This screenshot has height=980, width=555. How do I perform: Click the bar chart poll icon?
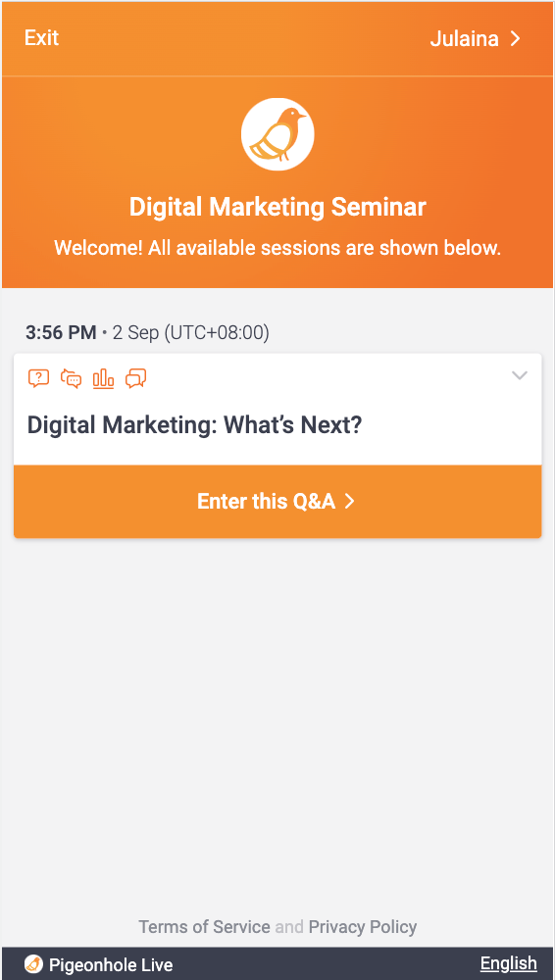103,378
